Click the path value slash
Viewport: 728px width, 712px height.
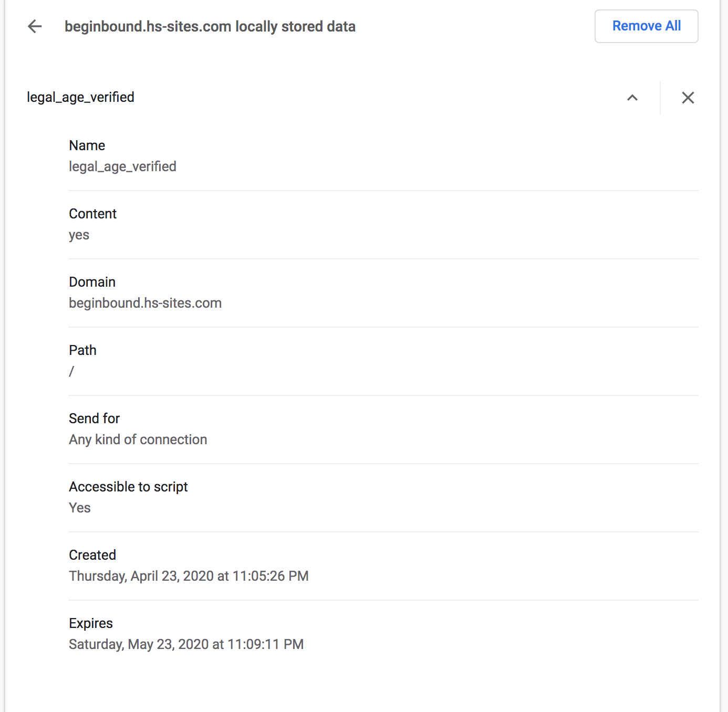[x=71, y=371]
